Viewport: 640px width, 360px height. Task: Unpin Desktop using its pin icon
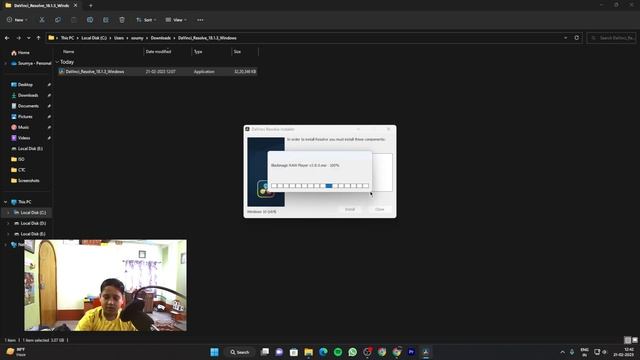pos(49,84)
